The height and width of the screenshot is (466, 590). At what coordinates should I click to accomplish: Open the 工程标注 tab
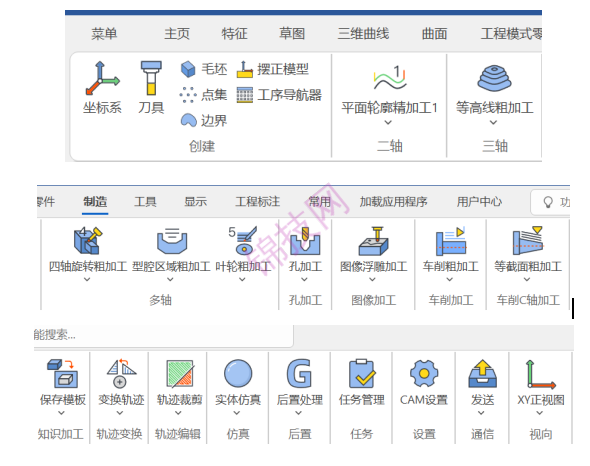(258, 202)
